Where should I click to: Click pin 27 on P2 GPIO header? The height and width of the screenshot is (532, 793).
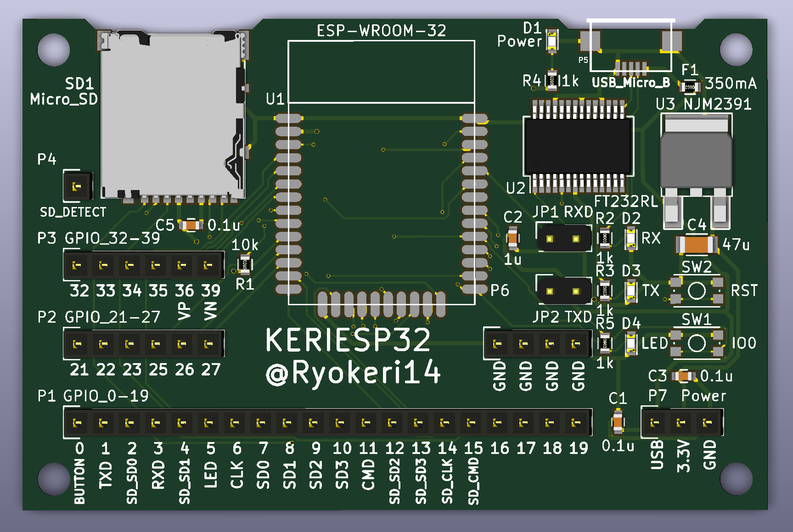pyautogui.click(x=208, y=344)
